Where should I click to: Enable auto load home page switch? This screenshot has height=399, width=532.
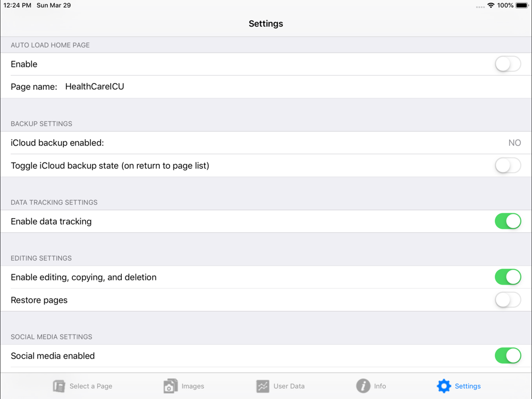tap(508, 64)
